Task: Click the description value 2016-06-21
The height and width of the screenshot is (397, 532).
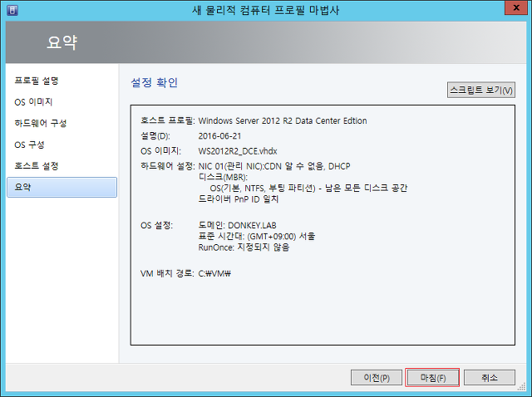Action: pos(219,136)
